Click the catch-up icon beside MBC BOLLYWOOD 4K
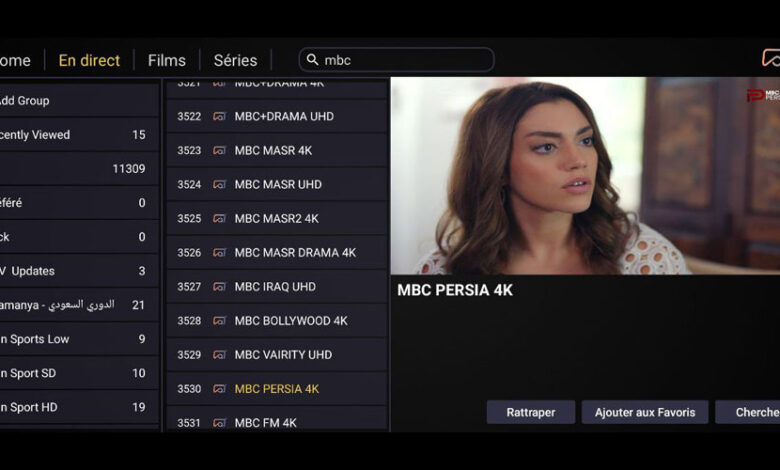Image resolution: width=780 pixels, height=470 pixels. point(219,321)
